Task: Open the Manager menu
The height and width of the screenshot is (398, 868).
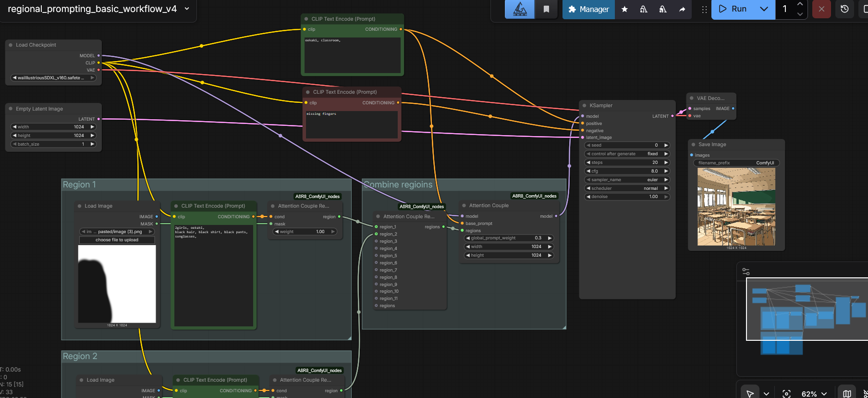Action: click(588, 9)
